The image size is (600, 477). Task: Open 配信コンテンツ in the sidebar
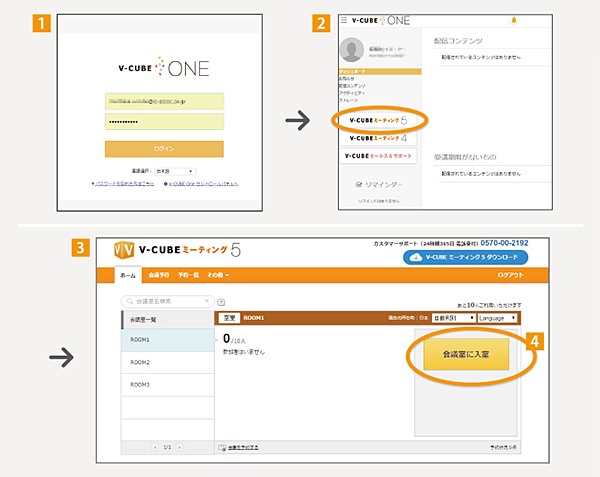coord(352,86)
